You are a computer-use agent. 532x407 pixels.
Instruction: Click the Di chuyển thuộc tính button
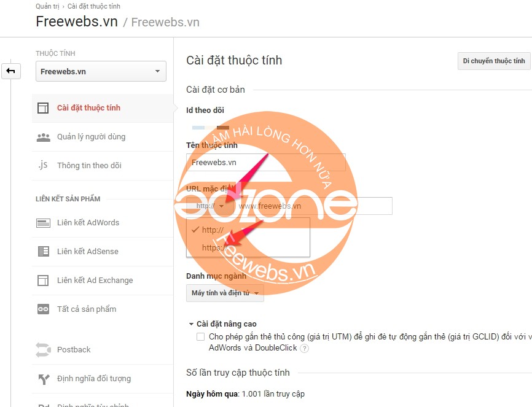494,61
